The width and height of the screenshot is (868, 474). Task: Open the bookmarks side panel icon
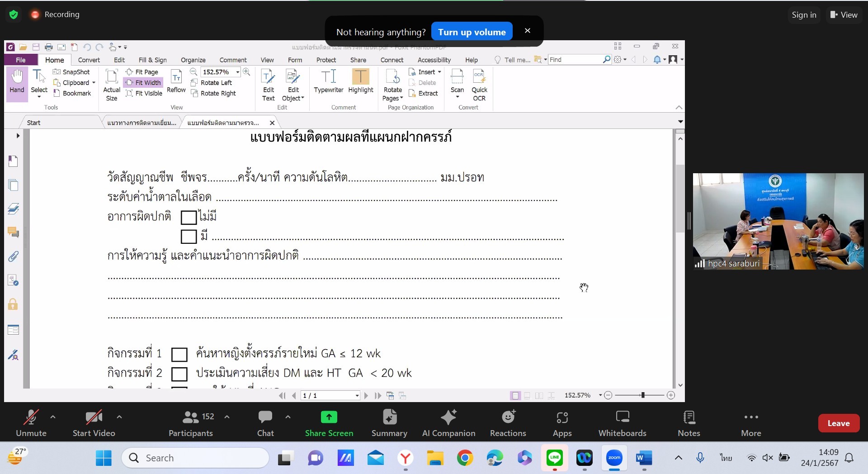point(13,161)
